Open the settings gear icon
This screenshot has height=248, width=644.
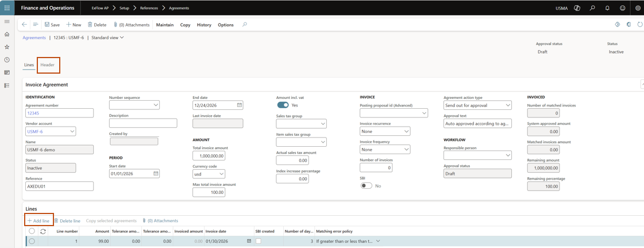coord(638,8)
